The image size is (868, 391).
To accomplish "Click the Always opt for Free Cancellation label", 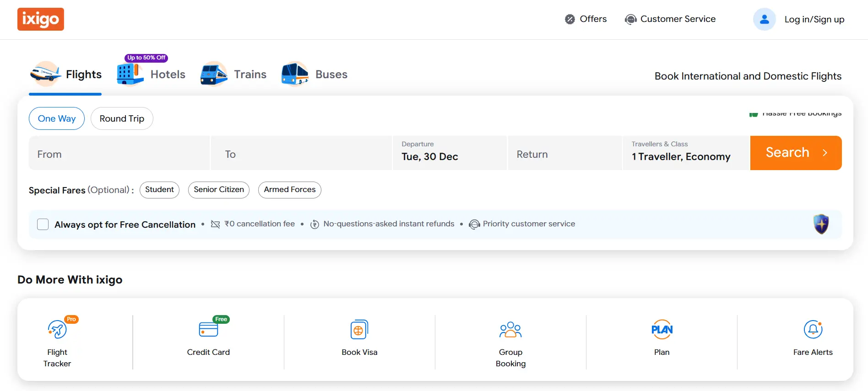I will click(x=125, y=225).
